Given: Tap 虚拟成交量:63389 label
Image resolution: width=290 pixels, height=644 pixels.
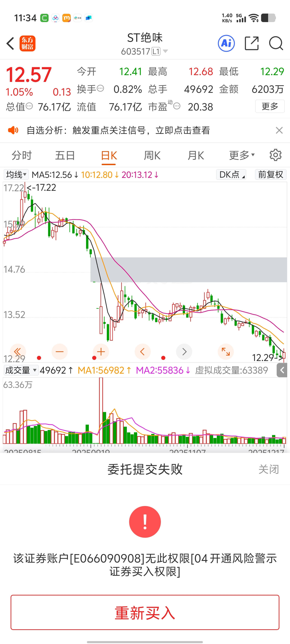Looking at the screenshot, I should pos(232,370).
